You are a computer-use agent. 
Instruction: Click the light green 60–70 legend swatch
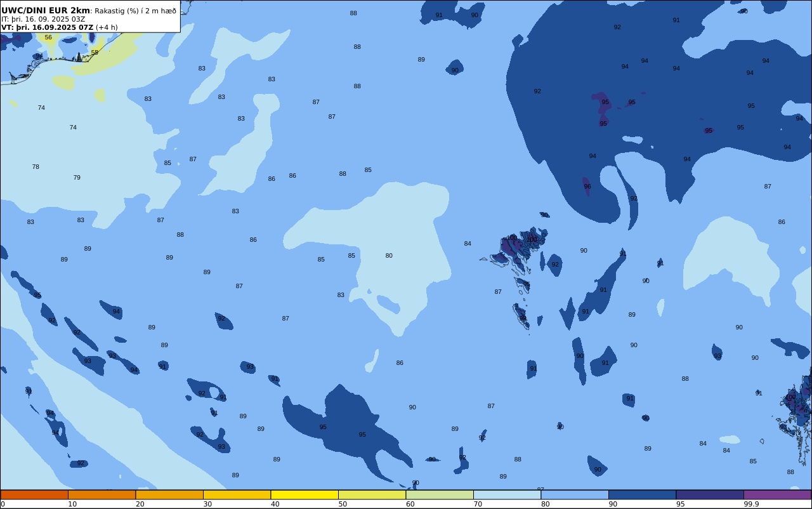tap(440, 494)
